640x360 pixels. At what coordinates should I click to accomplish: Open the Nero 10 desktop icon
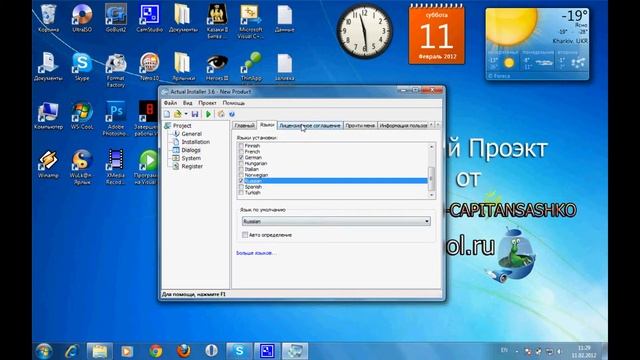(149, 67)
